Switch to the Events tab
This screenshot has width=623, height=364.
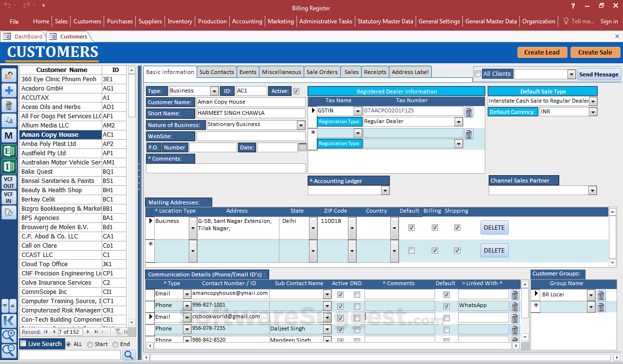point(248,72)
